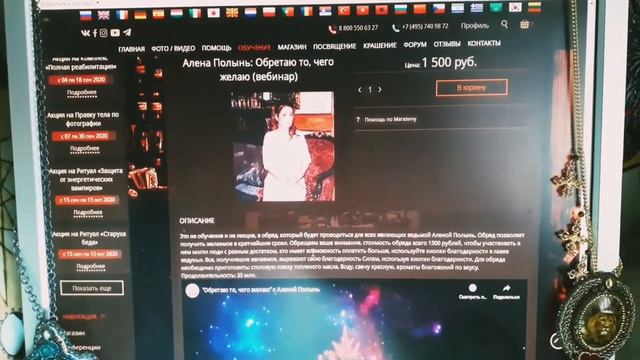The height and width of the screenshot is (360, 640).
Task: Подробнее under Правку тела по фотографии
Action: 84,149
